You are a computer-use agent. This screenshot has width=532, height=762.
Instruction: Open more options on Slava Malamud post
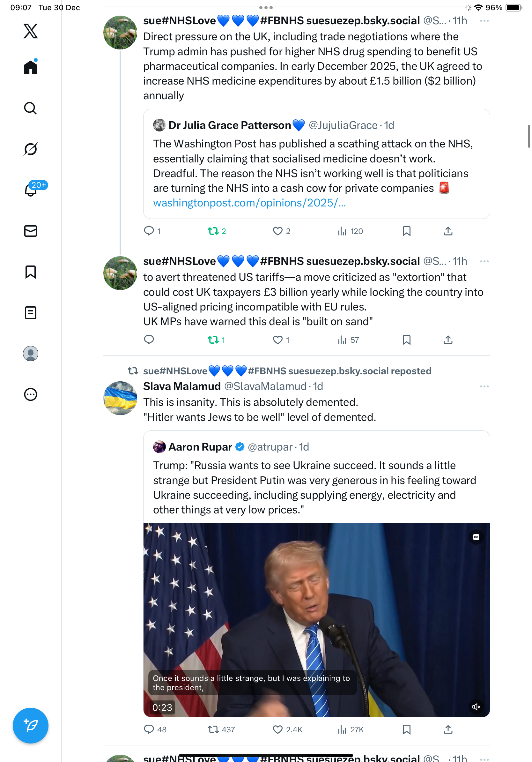(484, 386)
